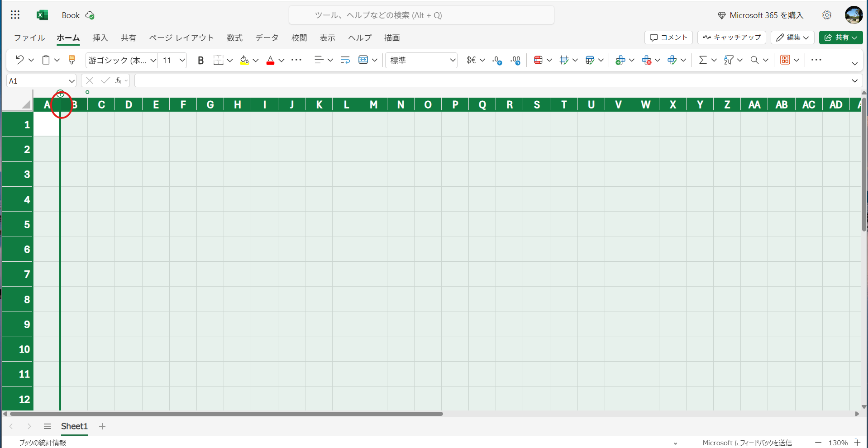Expand the fill color dropdown arrow
The image size is (868, 448).
[256, 60]
